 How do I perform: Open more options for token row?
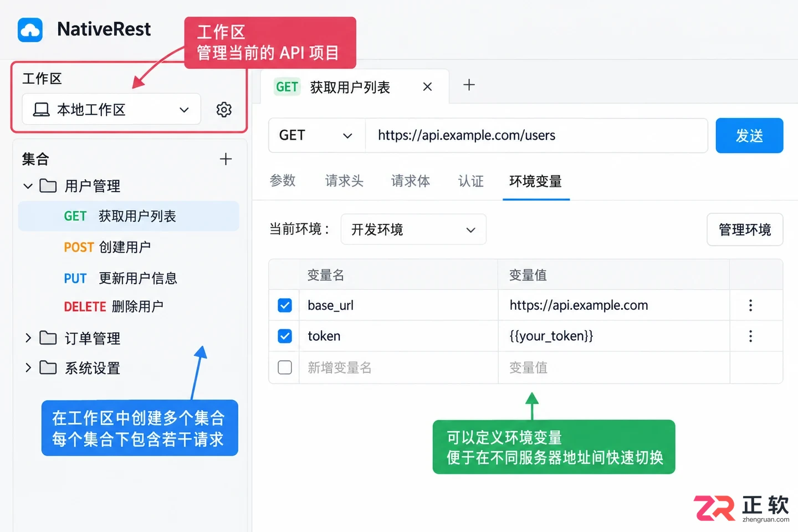tap(751, 336)
